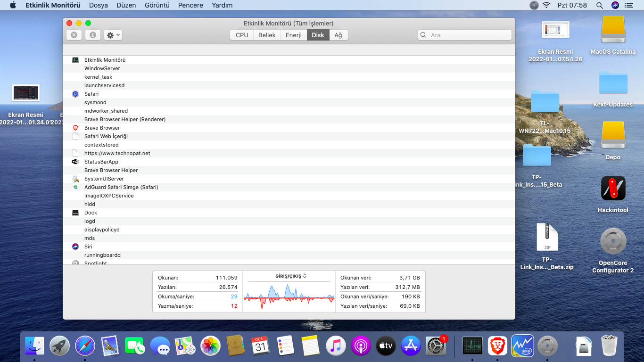
Task: Select the Safari process row
Action: [x=91, y=94]
